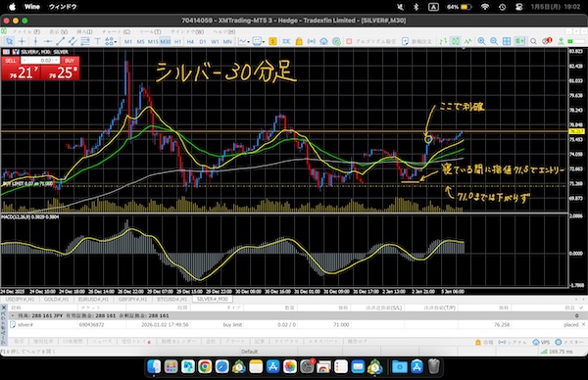Select the text label tool
The width and height of the screenshot is (588, 380).
(x=97, y=41)
